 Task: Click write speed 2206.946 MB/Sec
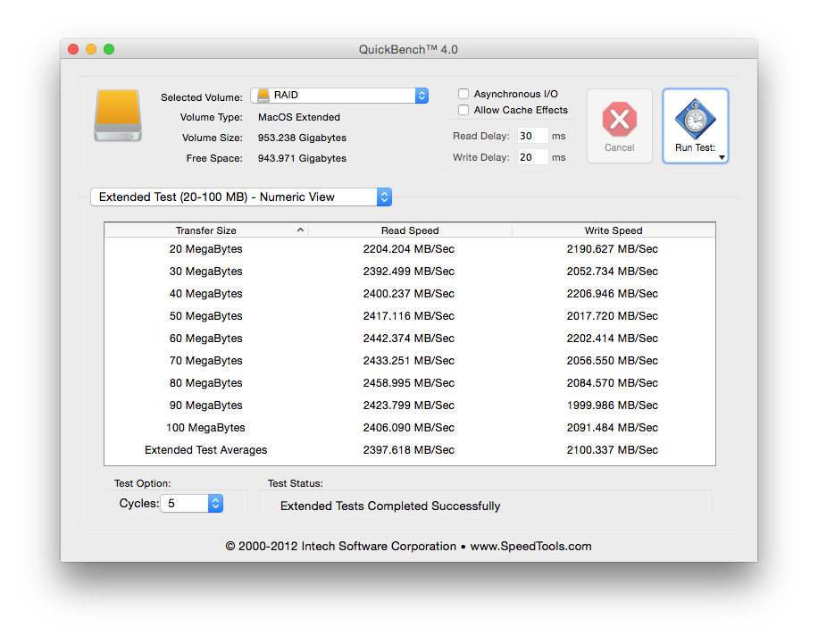point(613,294)
